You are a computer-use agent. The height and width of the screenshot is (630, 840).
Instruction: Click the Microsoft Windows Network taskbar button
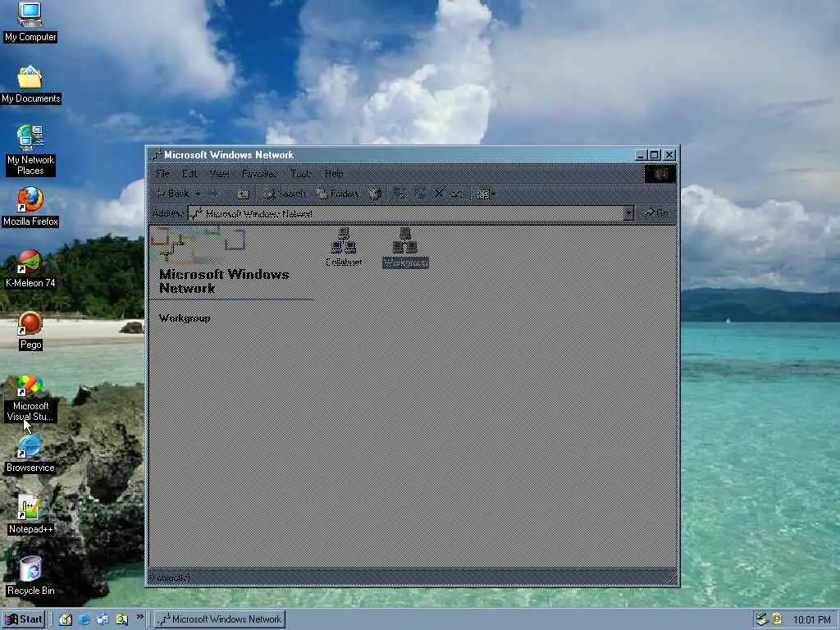click(220, 619)
